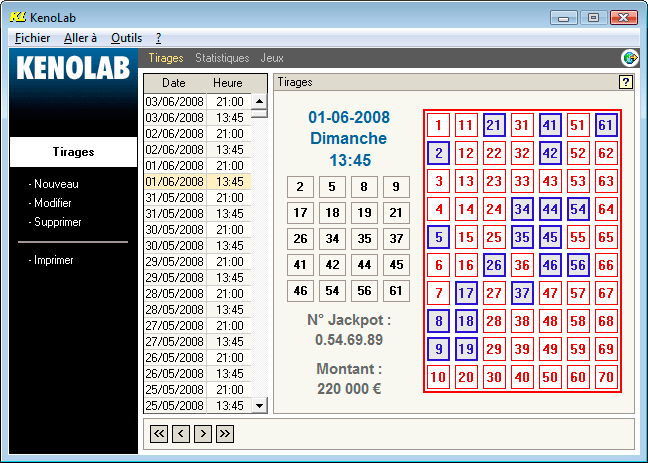The width and height of the screenshot is (648, 463).
Task: Select draw 28/05/2008 at 21:00
Action: point(197,294)
